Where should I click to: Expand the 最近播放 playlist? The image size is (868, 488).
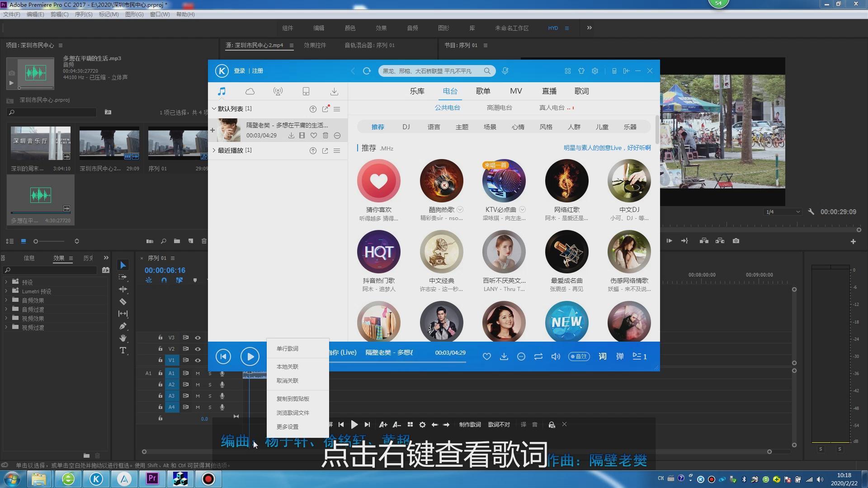[x=214, y=150]
